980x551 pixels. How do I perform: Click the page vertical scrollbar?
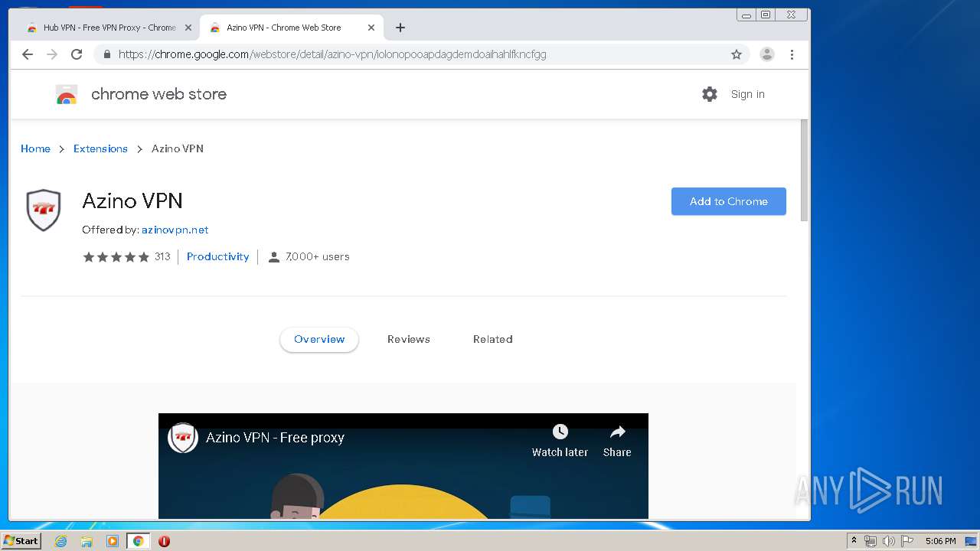click(x=804, y=171)
